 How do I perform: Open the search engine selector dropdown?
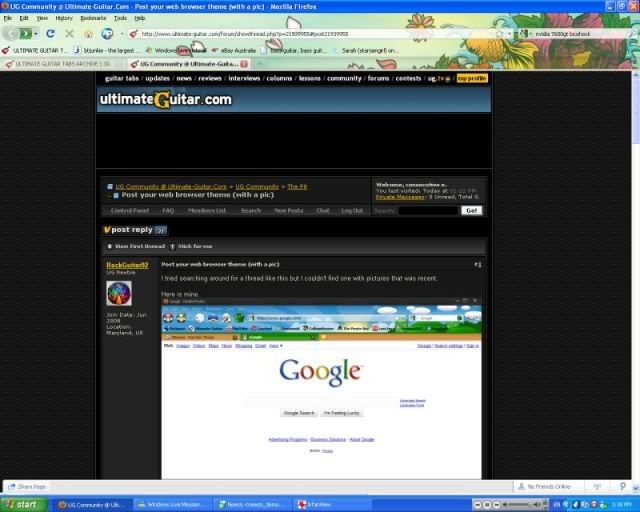pos(524,34)
